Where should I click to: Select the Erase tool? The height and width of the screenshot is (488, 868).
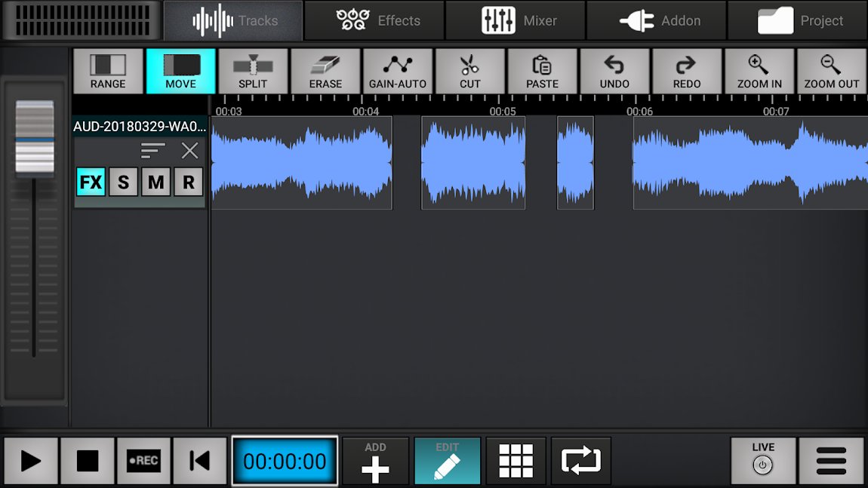(x=325, y=70)
